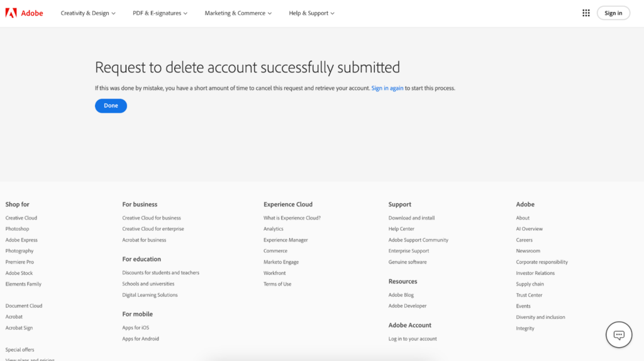This screenshot has width=644, height=361.
Task: Go to the Trust Center page
Action: tap(529, 295)
